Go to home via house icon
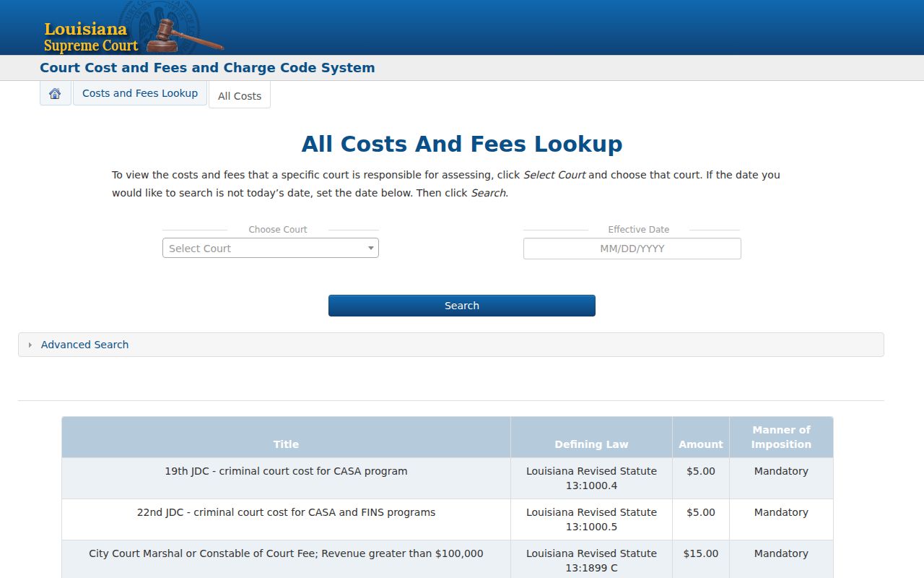924x578 pixels. click(x=55, y=93)
